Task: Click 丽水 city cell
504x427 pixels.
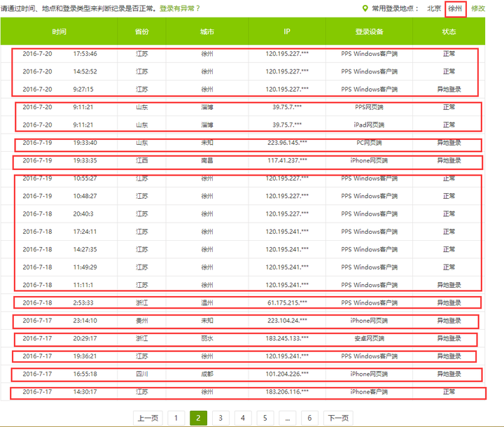Action: [x=207, y=338]
